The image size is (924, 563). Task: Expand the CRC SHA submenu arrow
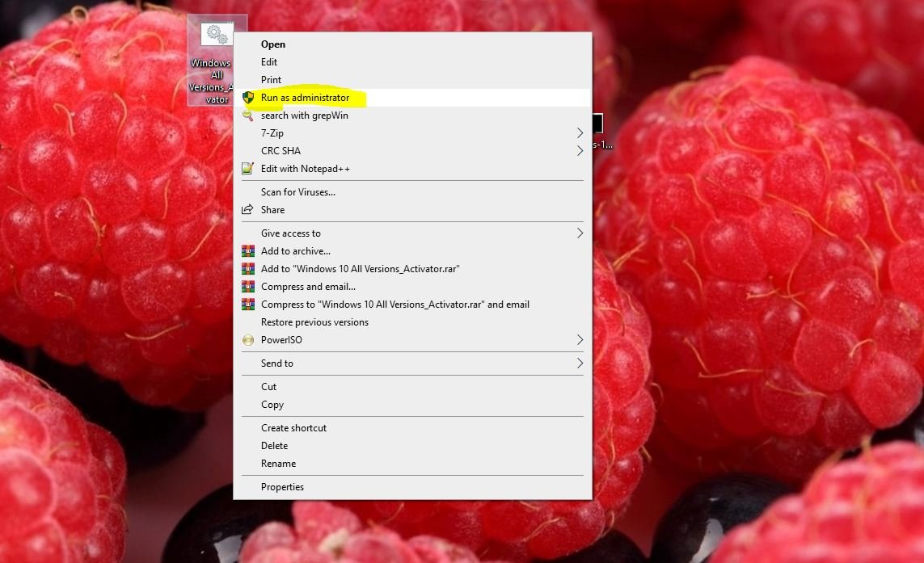[x=580, y=151]
